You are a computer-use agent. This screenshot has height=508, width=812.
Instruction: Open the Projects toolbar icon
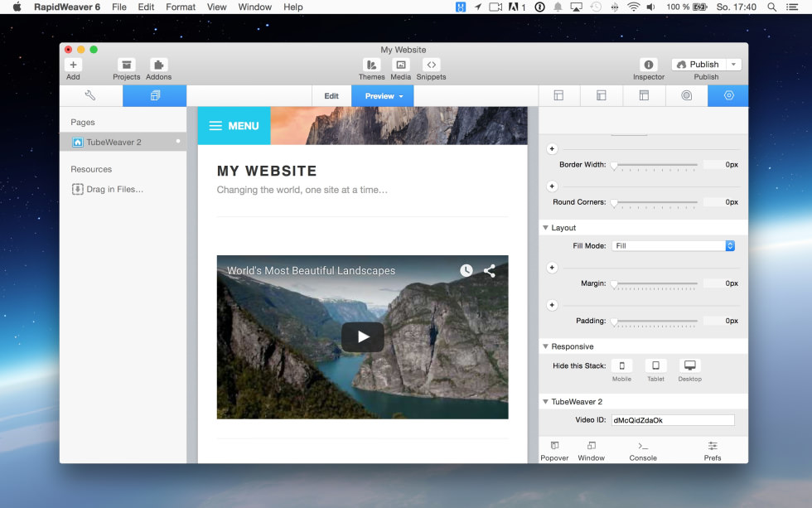[126, 65]
